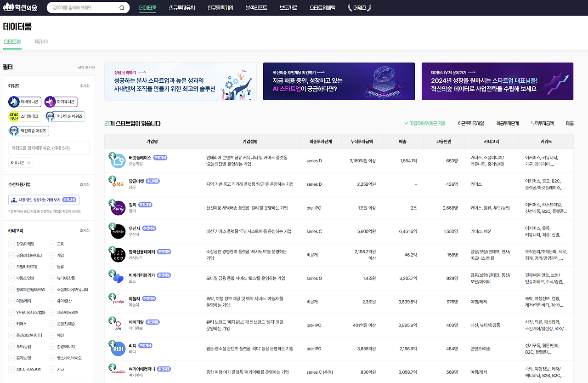Open 당근마켓 company logo
Image resolution: width=588 pixels, height=383 pixels.
(x=118, y=184)
